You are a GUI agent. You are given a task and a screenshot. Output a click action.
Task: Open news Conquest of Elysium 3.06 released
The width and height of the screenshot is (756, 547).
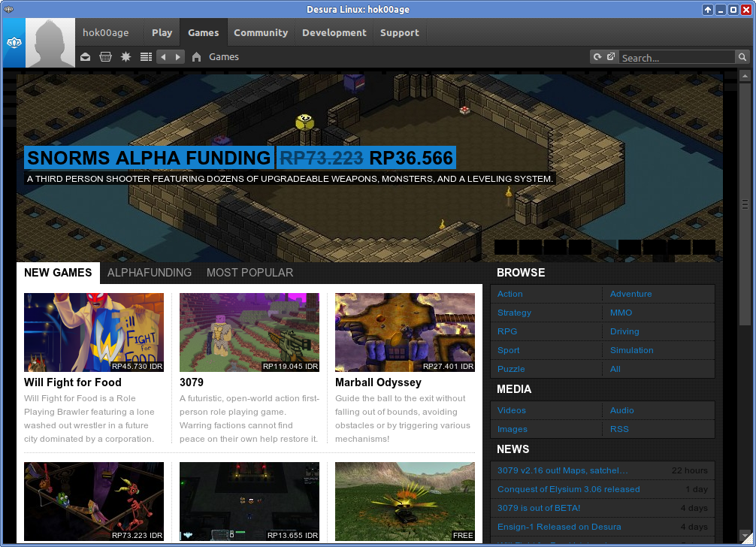click(x=569, y=489)
